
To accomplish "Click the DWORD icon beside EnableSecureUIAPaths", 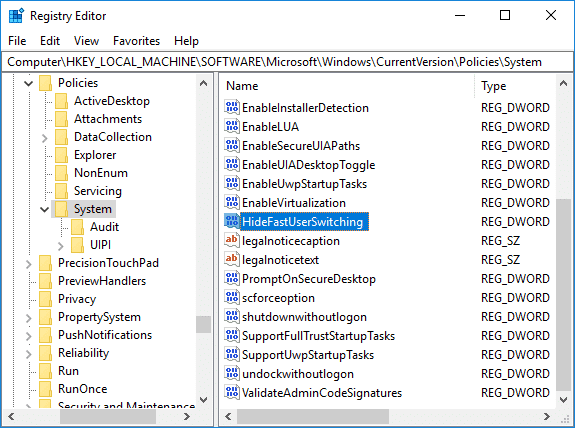I will click(231, 146).
